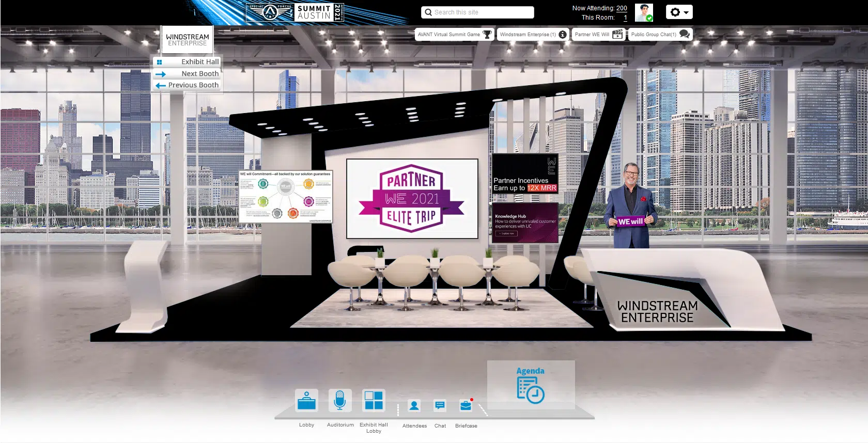
Task: Click the Now Attending 200 count
Action: pyautogui.click(x=622, y=8)
